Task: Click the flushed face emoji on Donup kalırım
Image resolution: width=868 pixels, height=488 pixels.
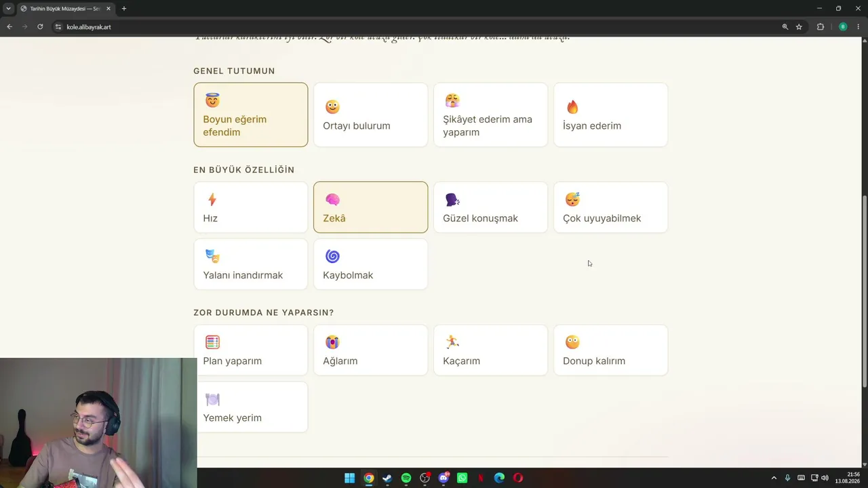Action: point(572,342)
